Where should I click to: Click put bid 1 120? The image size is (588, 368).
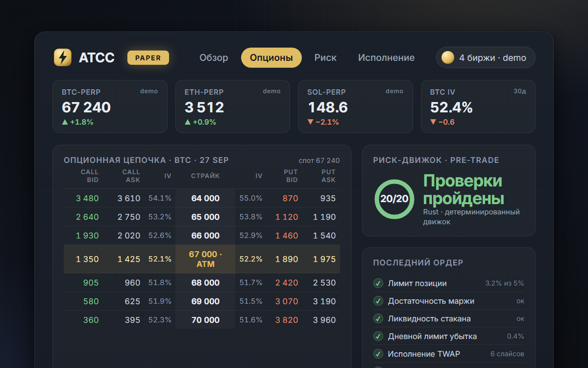click(287, 217)
